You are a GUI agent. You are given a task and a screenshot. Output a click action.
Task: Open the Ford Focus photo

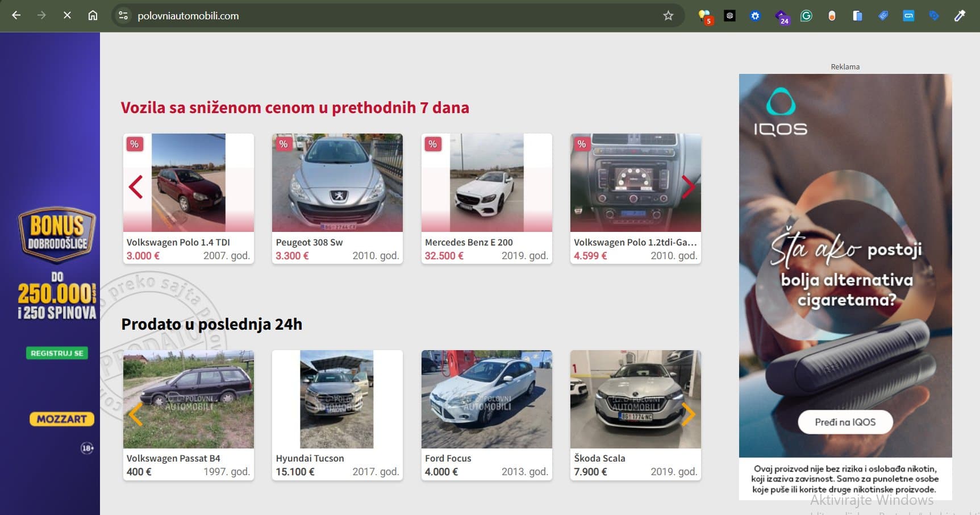point(487,399)
